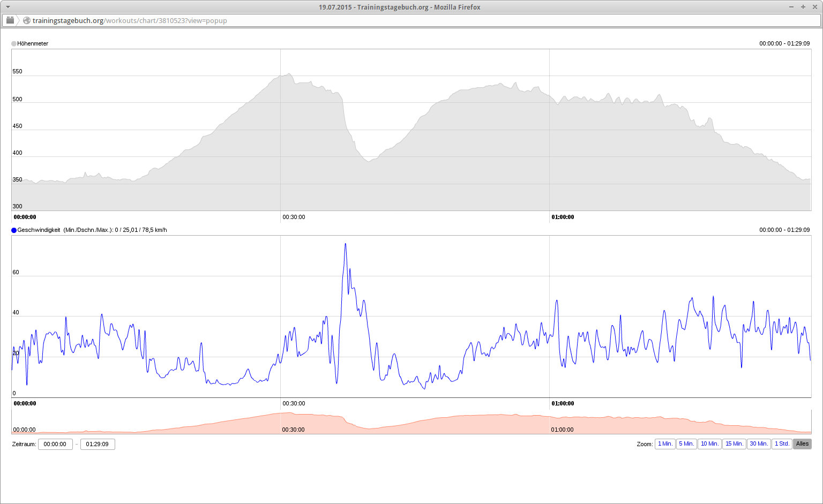The image size is (823, 504).
Task: Close the chart popup window
Action: click(815, 7)
